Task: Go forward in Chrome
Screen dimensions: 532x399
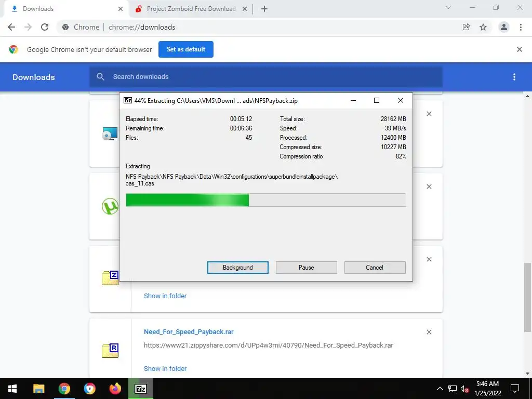Action: [x=28, y=27]
